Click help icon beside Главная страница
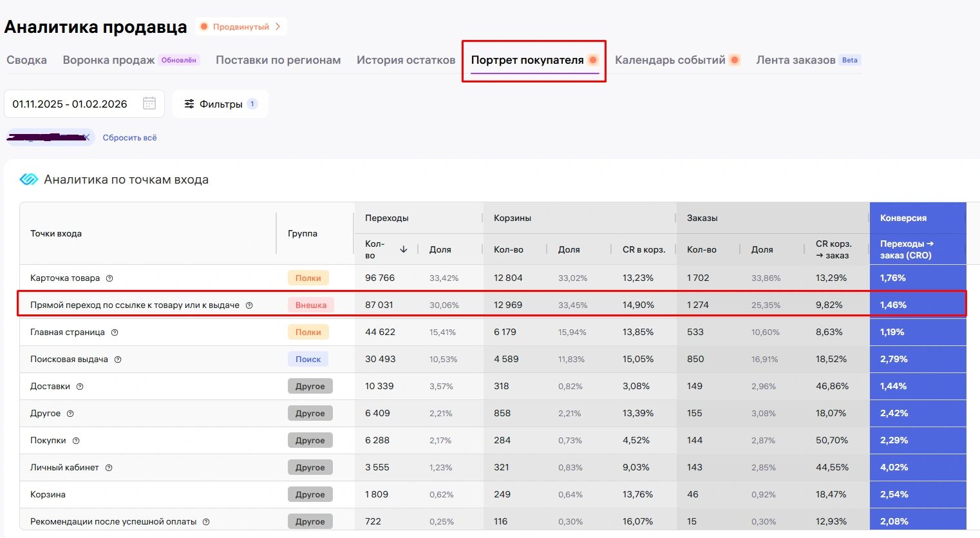 pyautogui.click(x=115, y=332)
